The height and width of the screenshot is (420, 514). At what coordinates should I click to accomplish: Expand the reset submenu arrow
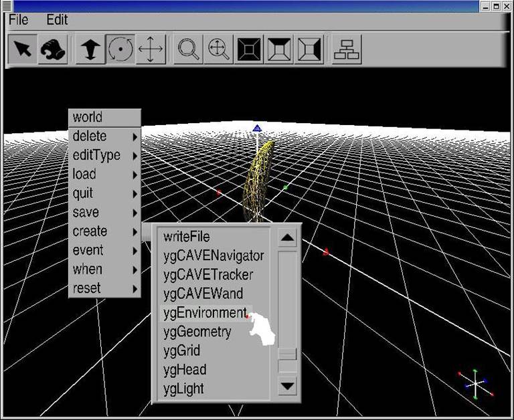click(x=135, y=289)
